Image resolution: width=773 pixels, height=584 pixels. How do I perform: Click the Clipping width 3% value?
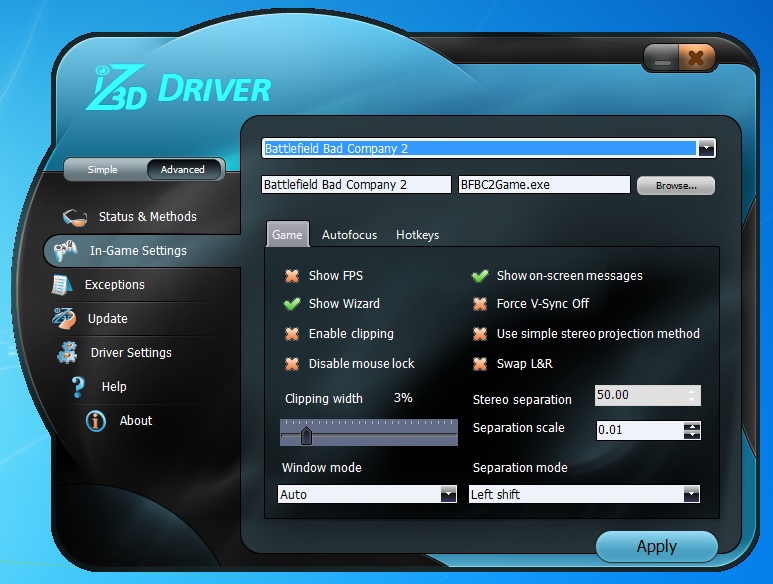coord(403,398)
